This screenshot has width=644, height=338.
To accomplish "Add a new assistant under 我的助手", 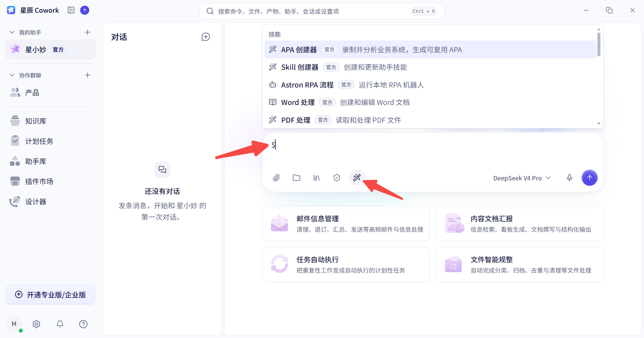I will click(88, 32).
